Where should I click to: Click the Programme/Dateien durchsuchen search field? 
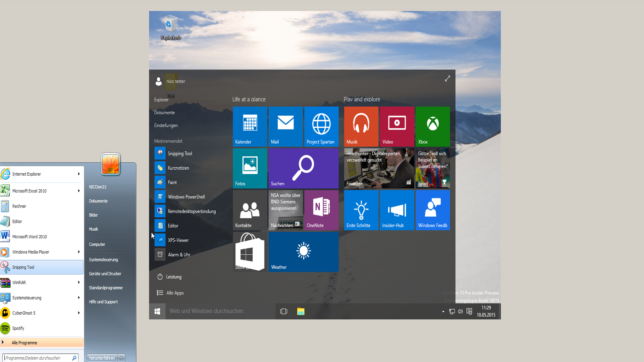(40, 358)
